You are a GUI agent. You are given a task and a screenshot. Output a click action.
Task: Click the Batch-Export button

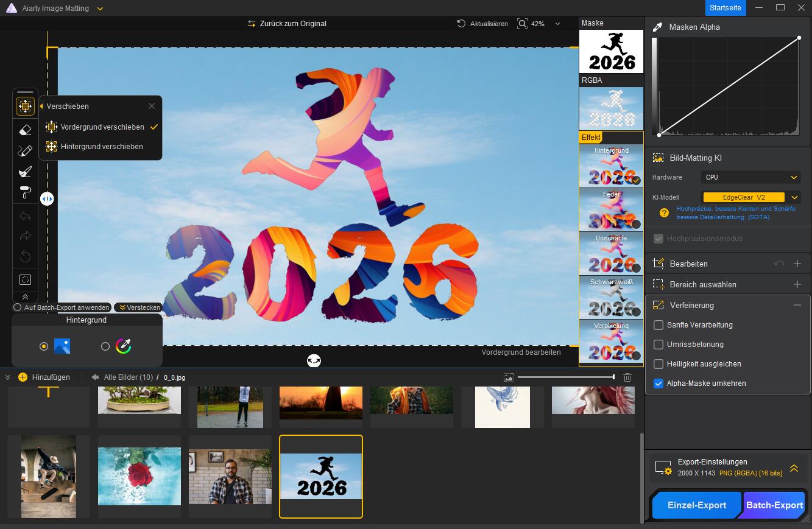[774, 505]
